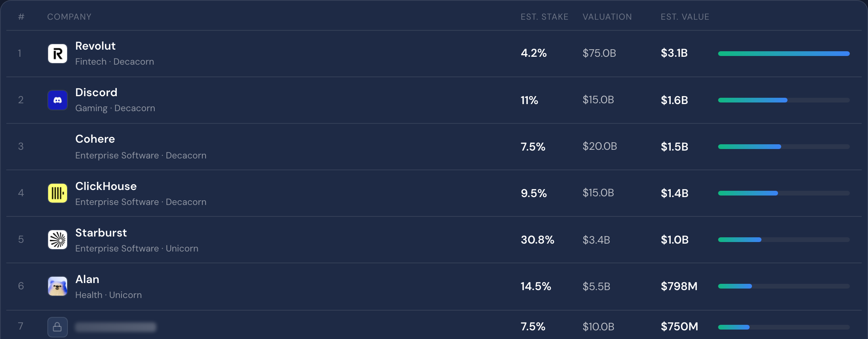Click the blurred locked company name
Screen dimensions: 868x339
click(x=116, y=327)
